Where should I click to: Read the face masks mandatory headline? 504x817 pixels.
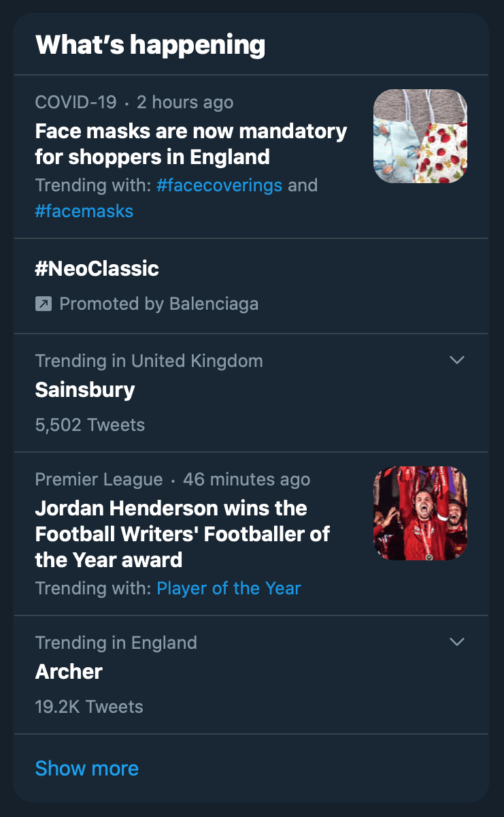point(191,144)
